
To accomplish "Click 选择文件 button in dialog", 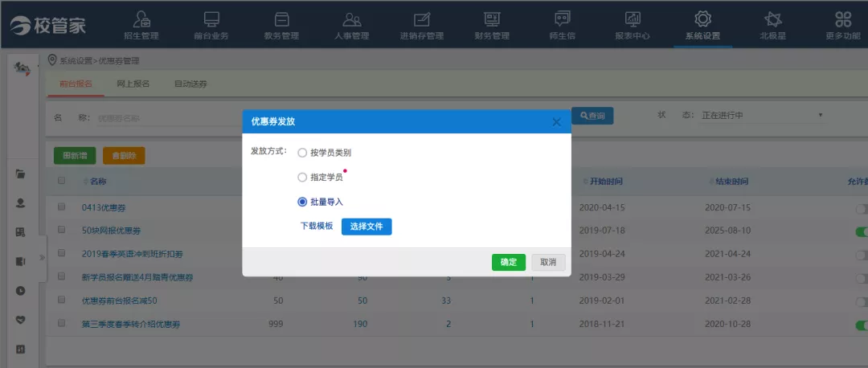I will [366, 227].
